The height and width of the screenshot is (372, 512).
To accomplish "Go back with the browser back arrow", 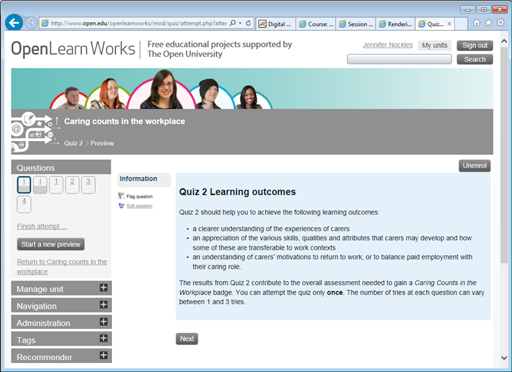I will (14, 23).
